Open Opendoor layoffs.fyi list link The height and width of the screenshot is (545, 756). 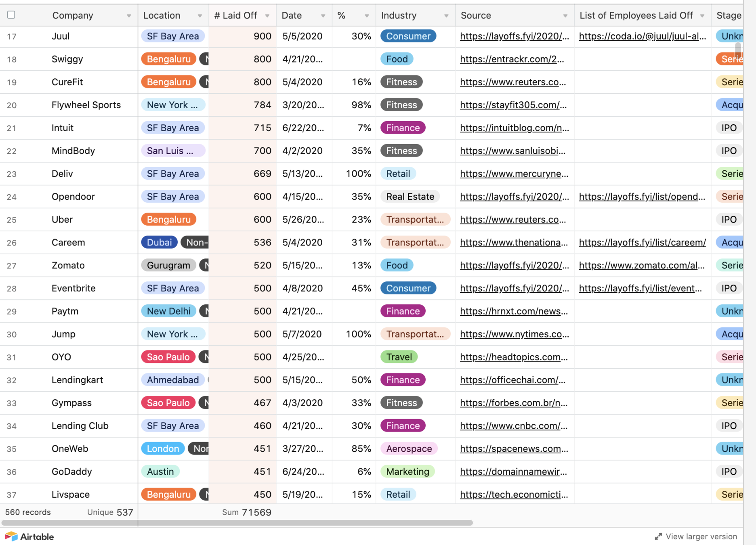[x=642, y=197]
